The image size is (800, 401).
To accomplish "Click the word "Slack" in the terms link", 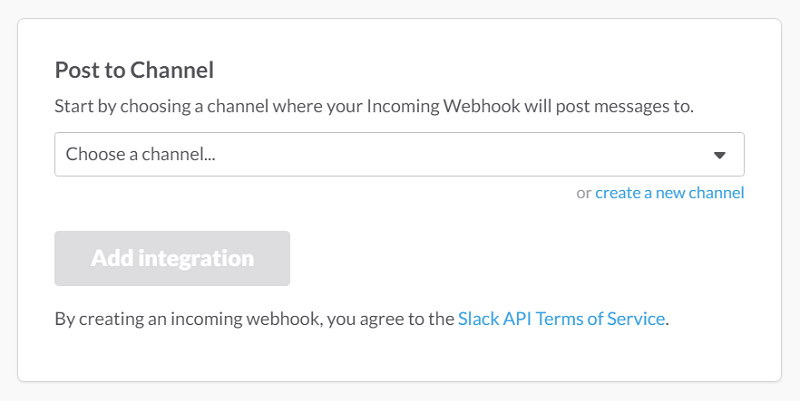I will point(478,319).
